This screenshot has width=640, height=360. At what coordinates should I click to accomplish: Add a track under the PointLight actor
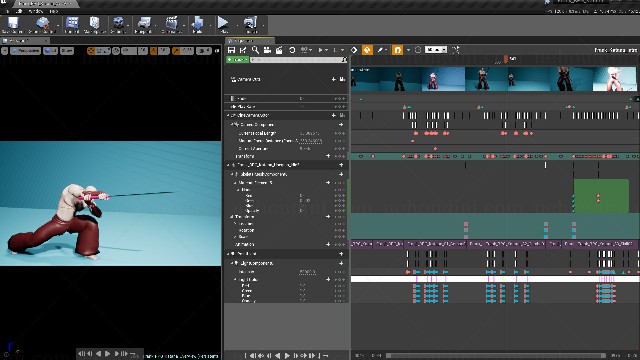[x=341, y=254]
